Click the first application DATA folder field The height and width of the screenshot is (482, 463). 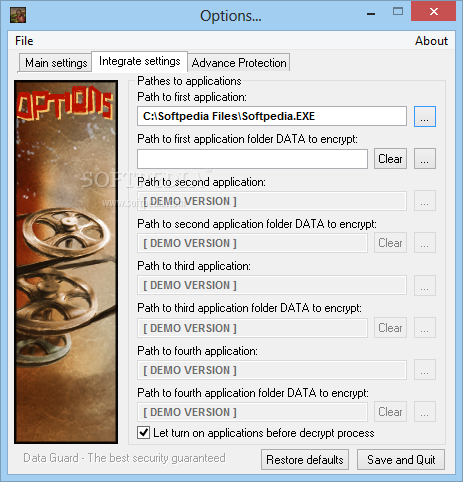tap(252, 159)
